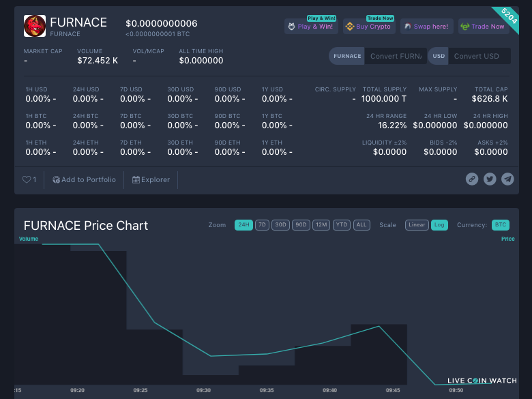The height and width of the screenshot is (399, 532).
Task: Click the $0.0000000006 price value
Action: pyautogui.click(x=162, y=23)
